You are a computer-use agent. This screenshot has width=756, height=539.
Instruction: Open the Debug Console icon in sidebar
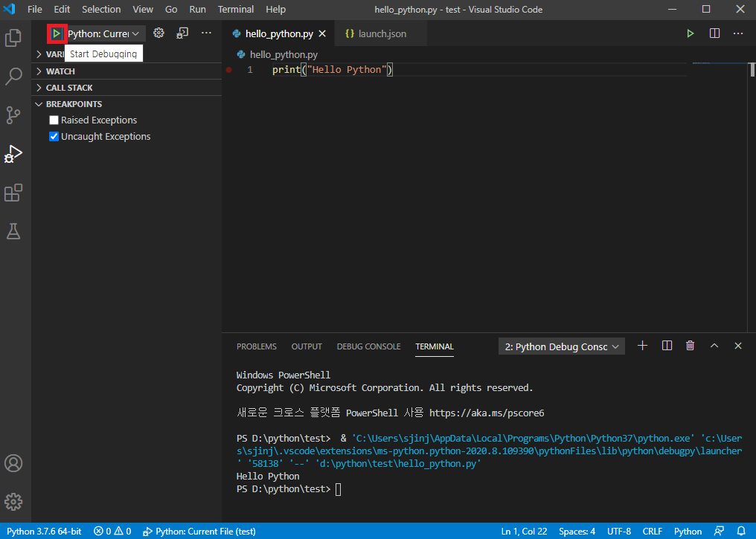(182, 33)
